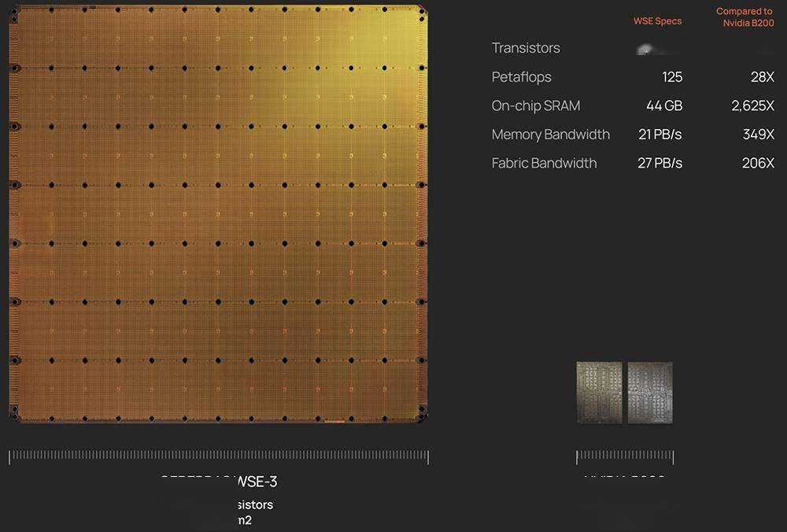The width and height of the screenshot is (787, 532).
Task: Click the 'Petaflops' row label
Action: [x=521, y=77]
